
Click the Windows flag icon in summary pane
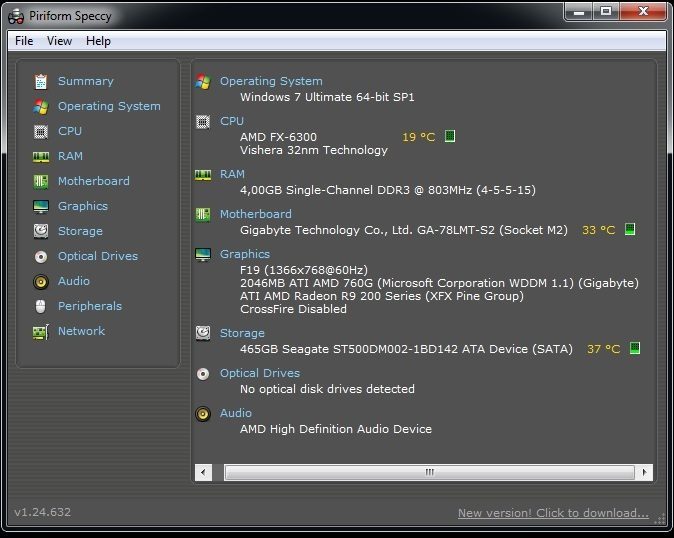click(203, 82)
